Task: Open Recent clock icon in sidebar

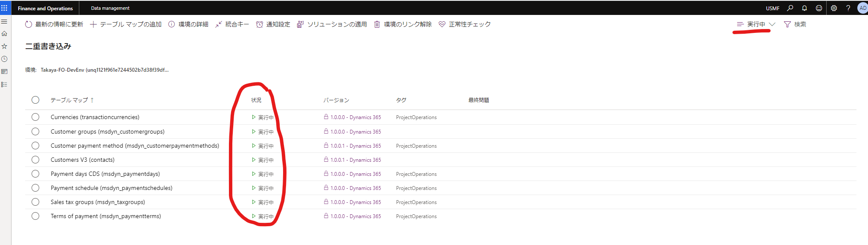Action: 4,59
